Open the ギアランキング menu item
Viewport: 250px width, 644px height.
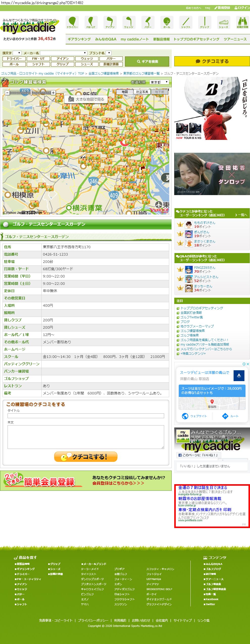pos(79,39)
